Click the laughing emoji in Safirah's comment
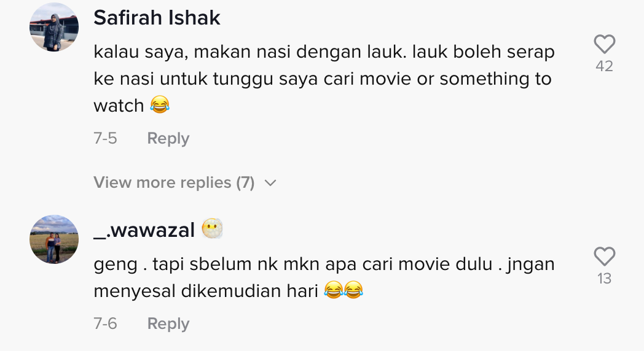Image resolution: width=644 pixels, height=351 pixels. pyautogui.click(x=160, y=106)
